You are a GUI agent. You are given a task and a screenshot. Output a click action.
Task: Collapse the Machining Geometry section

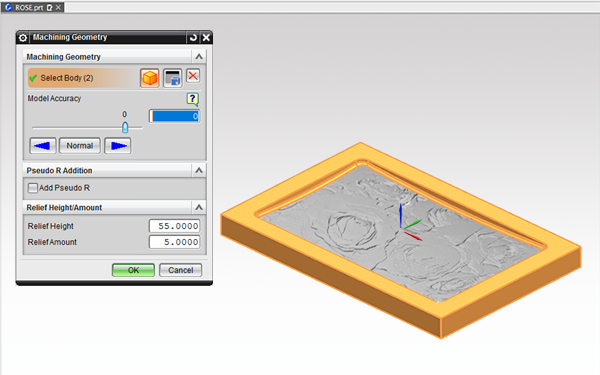tap(199, 57)
